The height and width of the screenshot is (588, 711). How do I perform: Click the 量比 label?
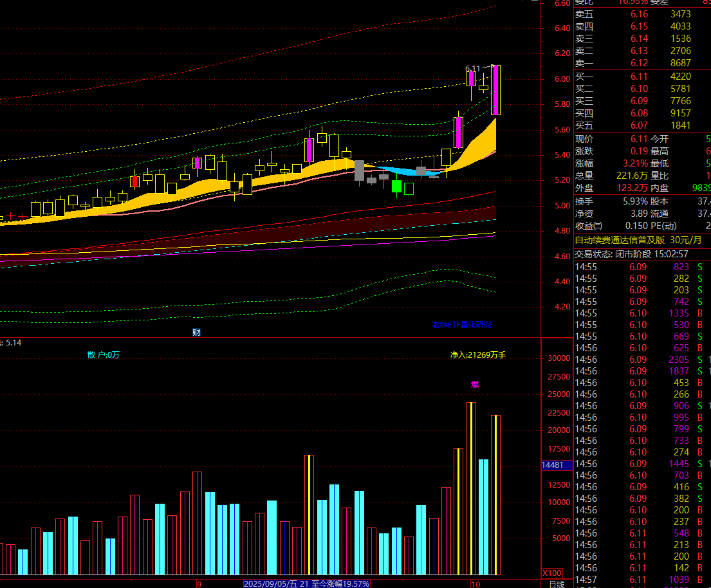click(660, 176)
